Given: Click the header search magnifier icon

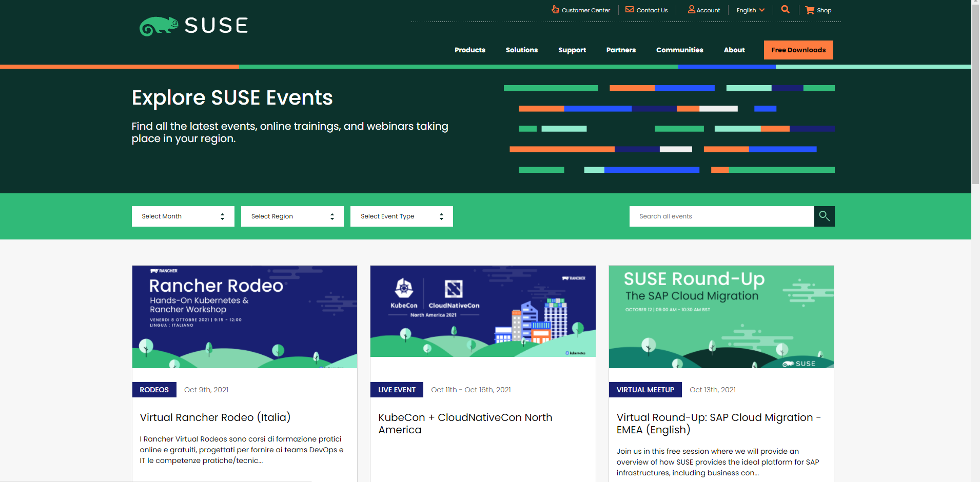Looking at the screenshot, I should (785, 9).
